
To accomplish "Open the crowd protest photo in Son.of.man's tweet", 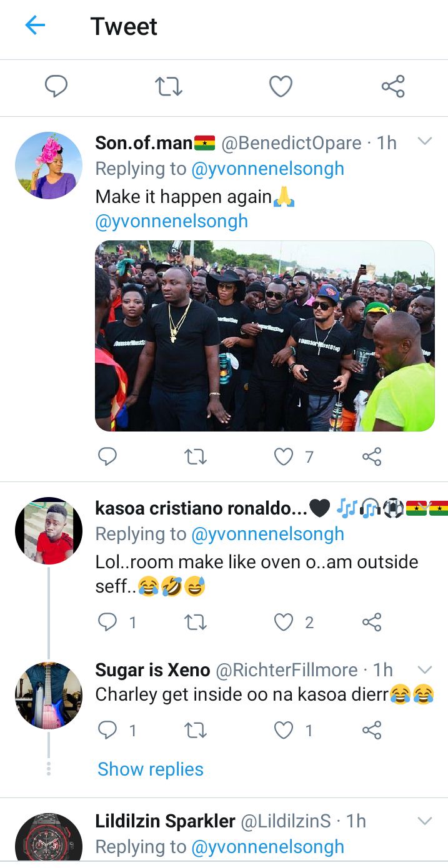I will tap(265, 336).
